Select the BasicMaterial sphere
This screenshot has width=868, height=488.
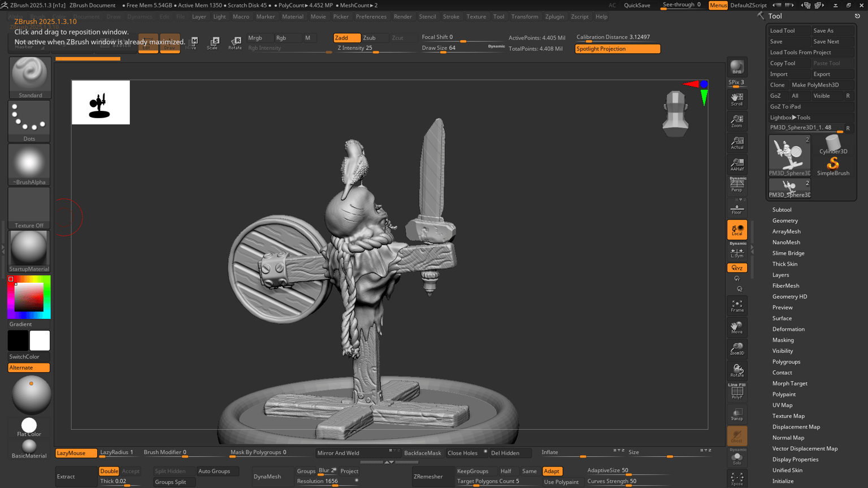point(29,448)
